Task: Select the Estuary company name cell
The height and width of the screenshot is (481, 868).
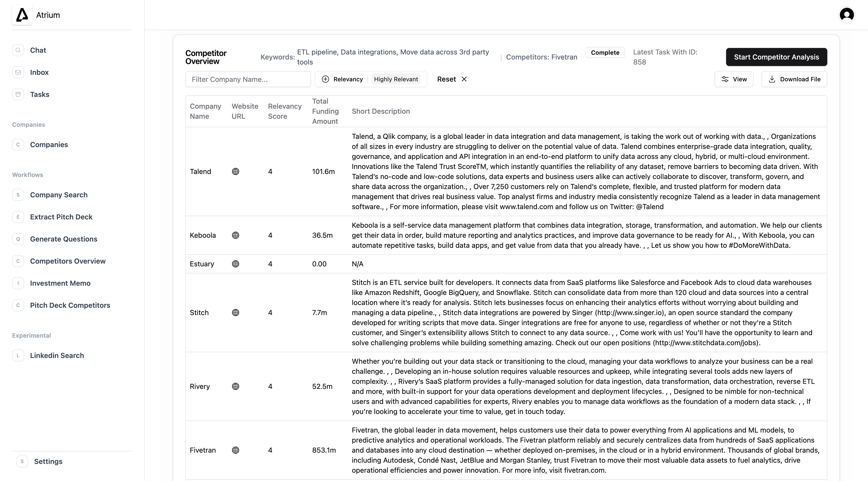Action: pos(201,264)
